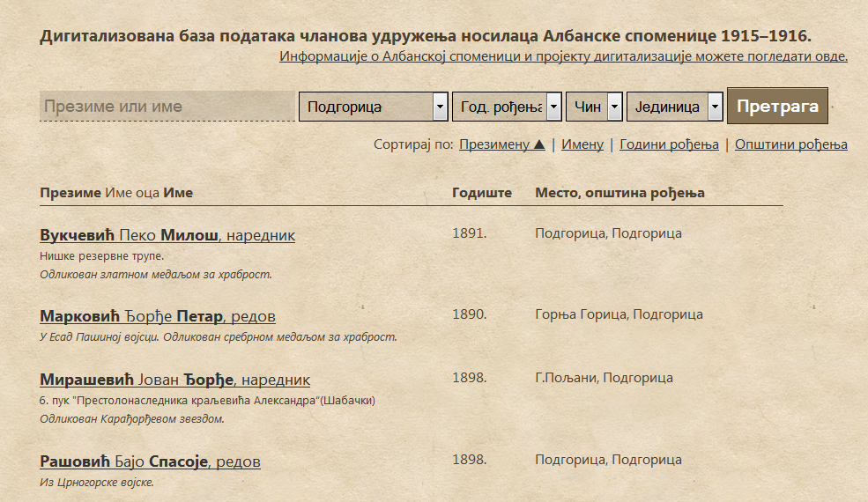Click the ascending arrow beside Презимену
The image size is (868, 502).
[539, 144]
